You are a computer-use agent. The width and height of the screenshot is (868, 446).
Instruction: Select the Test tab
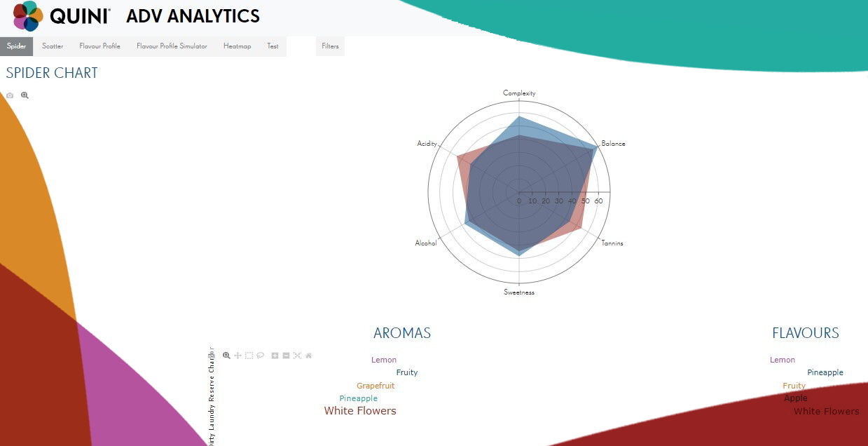click(273, 46)
